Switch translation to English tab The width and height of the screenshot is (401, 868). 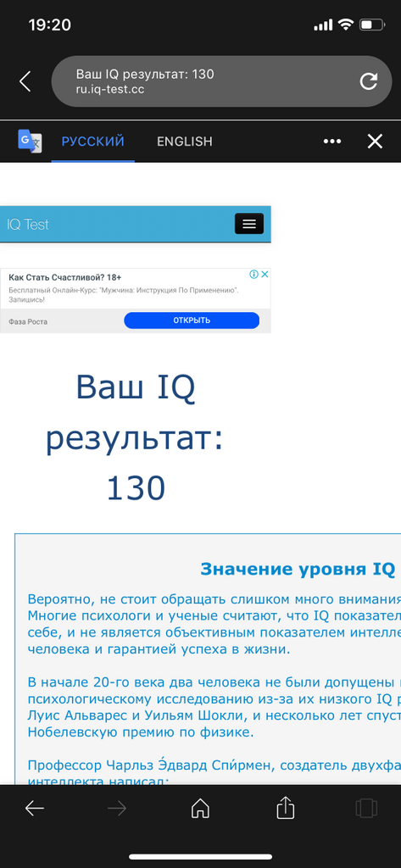coord(185,142)
